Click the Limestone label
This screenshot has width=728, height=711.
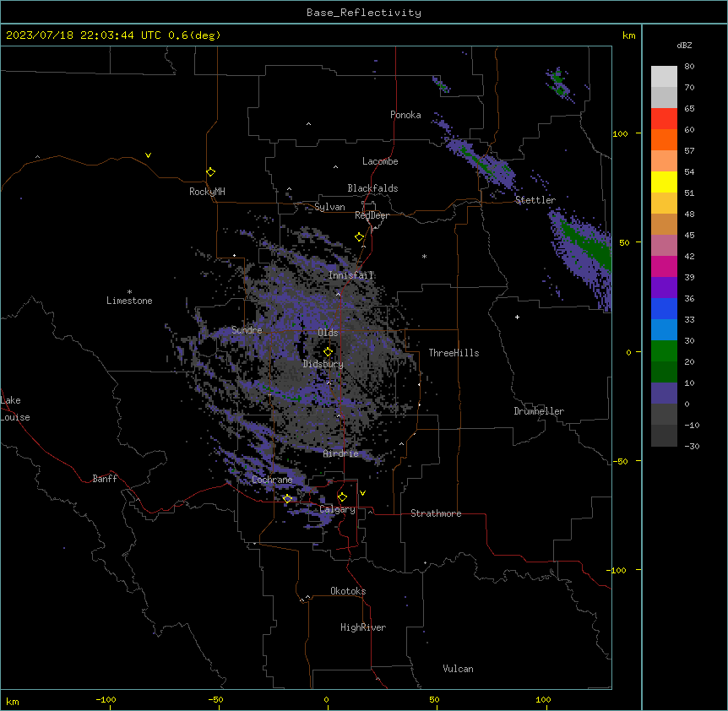click(129, 301)
